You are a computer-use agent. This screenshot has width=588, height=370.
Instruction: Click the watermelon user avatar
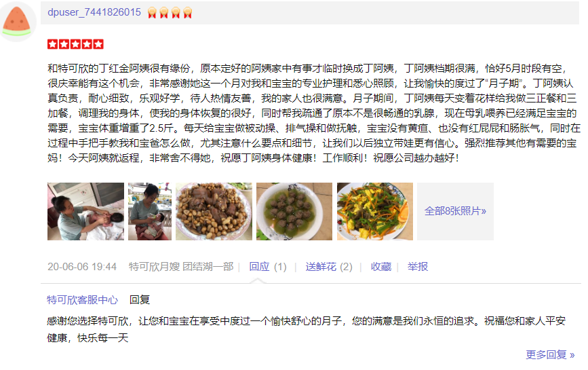16,22
